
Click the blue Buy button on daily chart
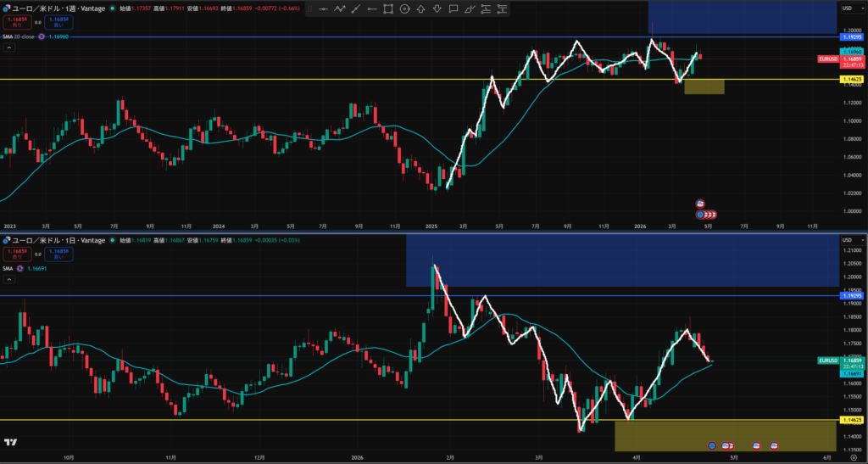59,254
